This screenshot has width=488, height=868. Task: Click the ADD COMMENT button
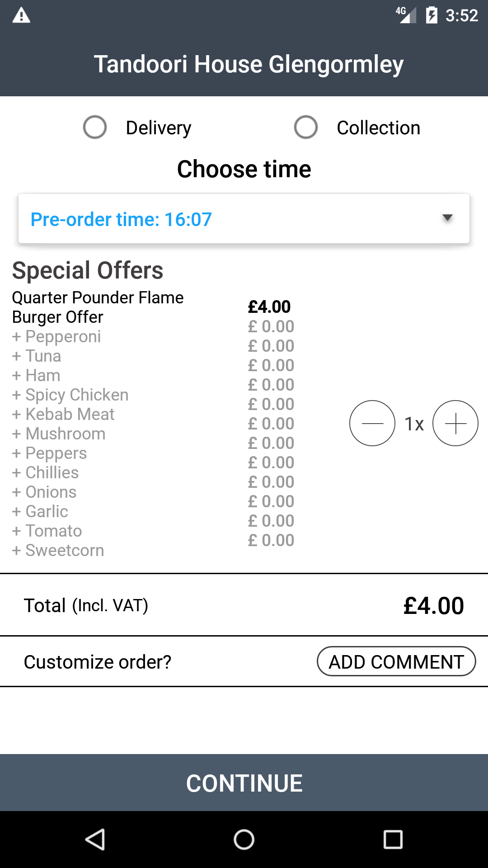pos(396,661)
